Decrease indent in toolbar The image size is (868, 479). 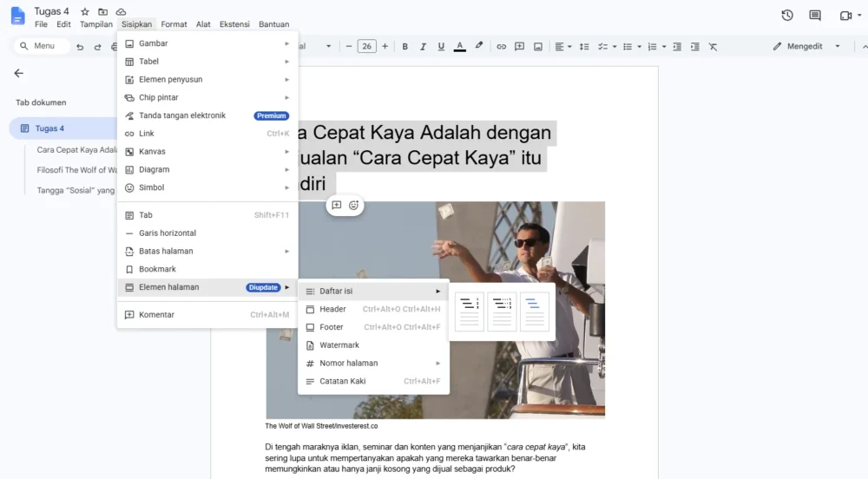tap(677, 47)
